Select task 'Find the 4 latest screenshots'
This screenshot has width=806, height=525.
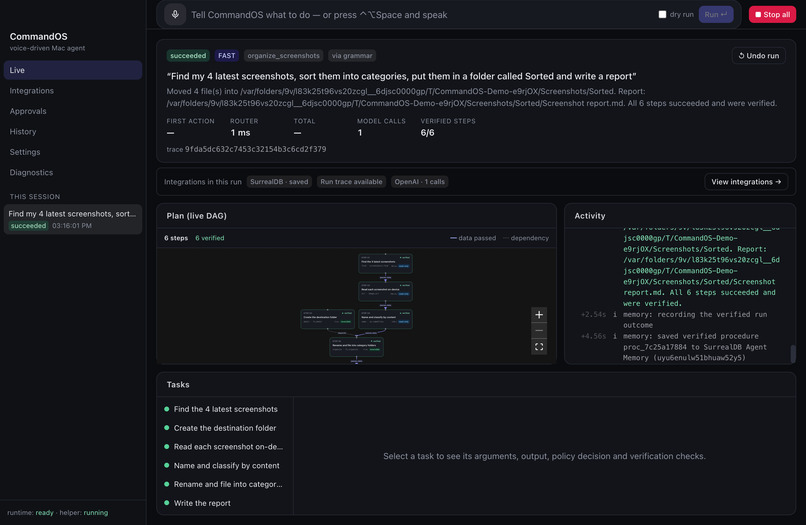pyautogui.click(x=225, y=409)
